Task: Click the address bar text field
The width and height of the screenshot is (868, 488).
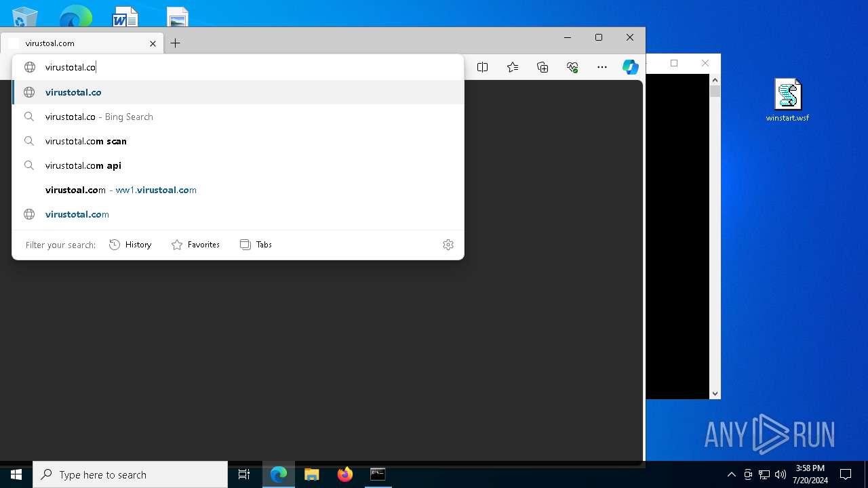Action: tap(238, 67)
